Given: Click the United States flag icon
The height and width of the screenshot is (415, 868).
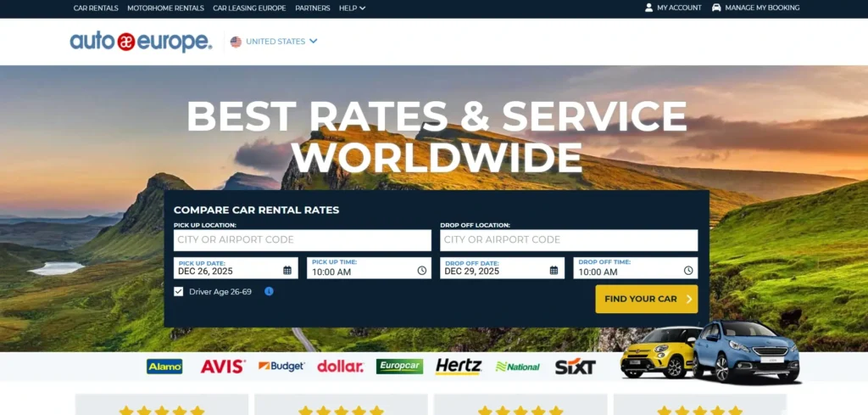Looking at the screenshot, I should [236, 42].
